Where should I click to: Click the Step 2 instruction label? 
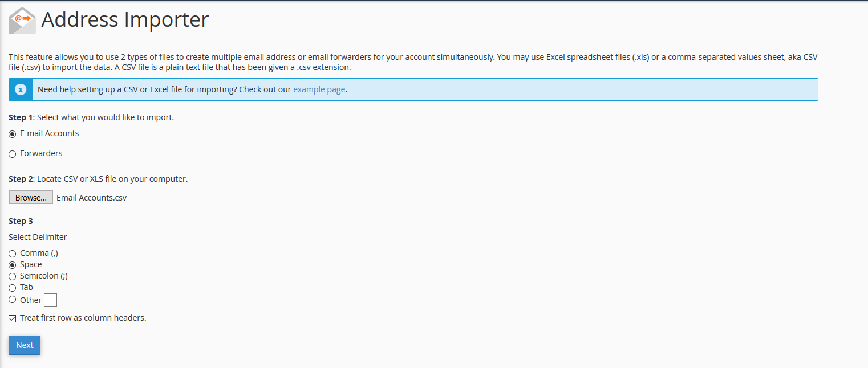pos(98,179)
